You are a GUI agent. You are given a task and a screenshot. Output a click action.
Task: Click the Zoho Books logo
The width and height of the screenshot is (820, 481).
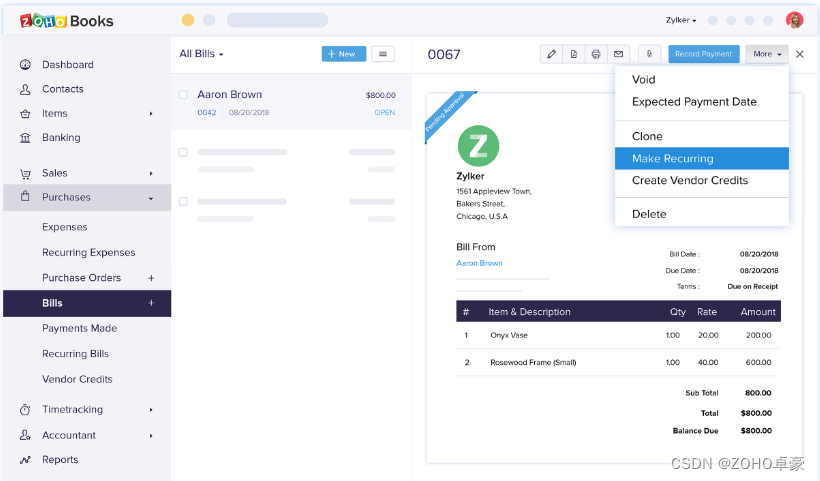tap(66, 21)
